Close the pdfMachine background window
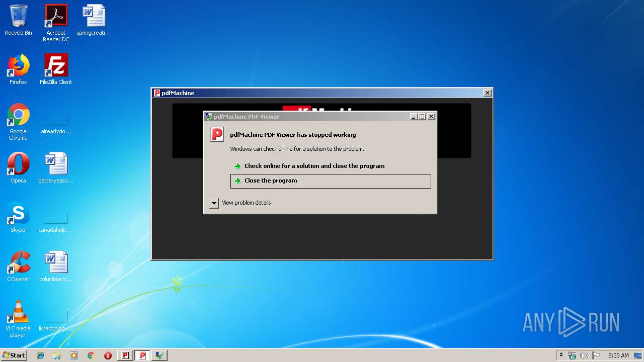 pos(487,93)
